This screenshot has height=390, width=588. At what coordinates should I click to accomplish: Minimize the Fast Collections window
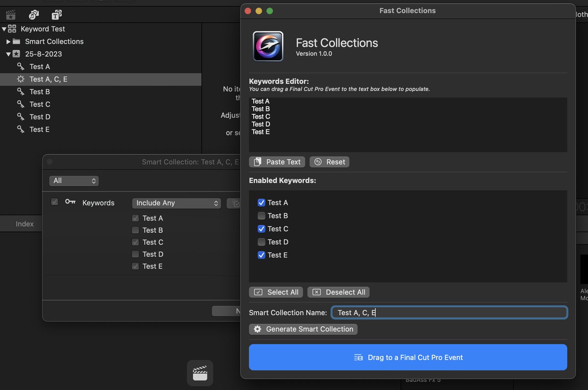[259, 11]
